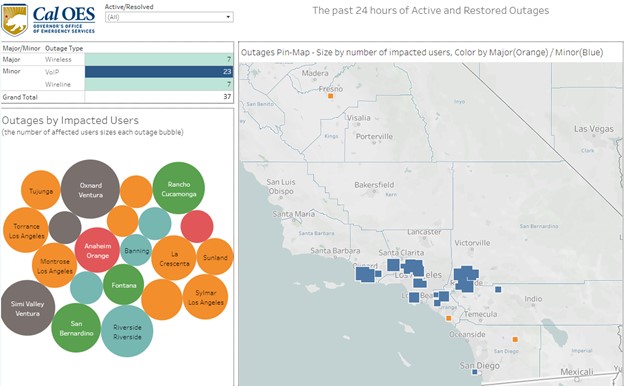
Task: Click the Oceanside map label
Action: pyautogui.click(x=467, y=334)
